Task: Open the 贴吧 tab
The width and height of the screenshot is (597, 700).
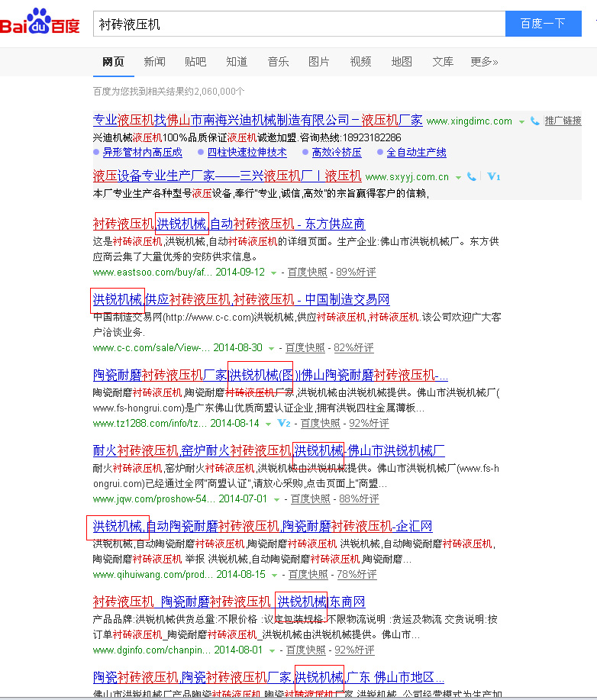Action: 195,62
